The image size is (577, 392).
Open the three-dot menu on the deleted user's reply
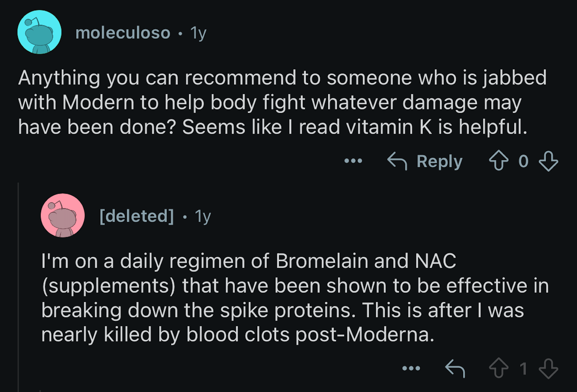411,368
